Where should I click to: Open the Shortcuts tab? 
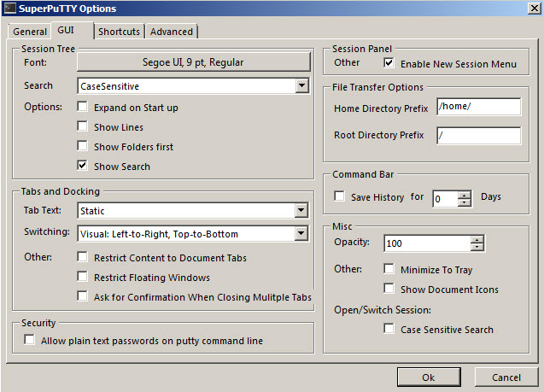[x=119, y=32]
